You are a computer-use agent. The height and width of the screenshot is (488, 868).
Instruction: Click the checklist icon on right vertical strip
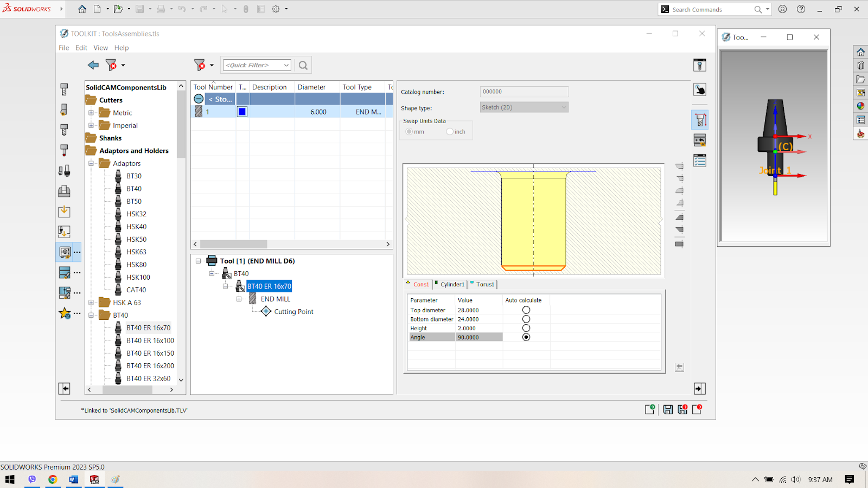[x=700, y=160]
